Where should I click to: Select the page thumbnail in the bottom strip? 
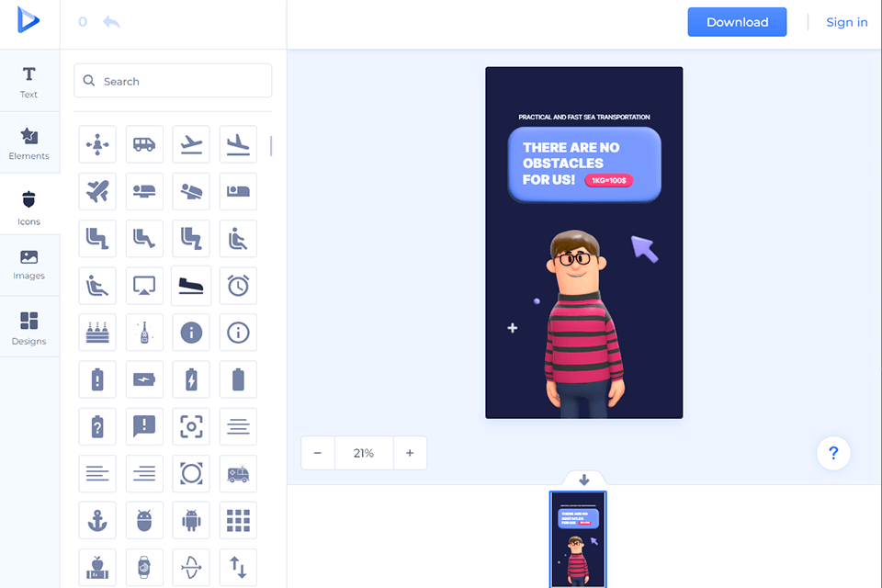pos(578,539)
